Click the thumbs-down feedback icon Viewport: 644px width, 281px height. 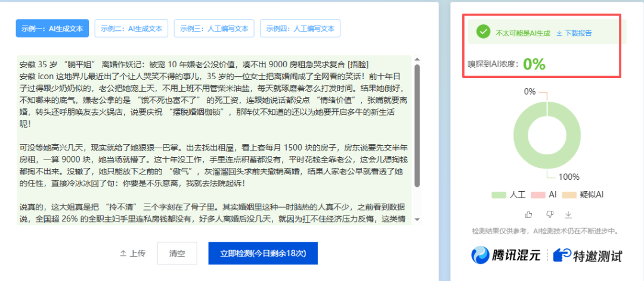[549, 214]
